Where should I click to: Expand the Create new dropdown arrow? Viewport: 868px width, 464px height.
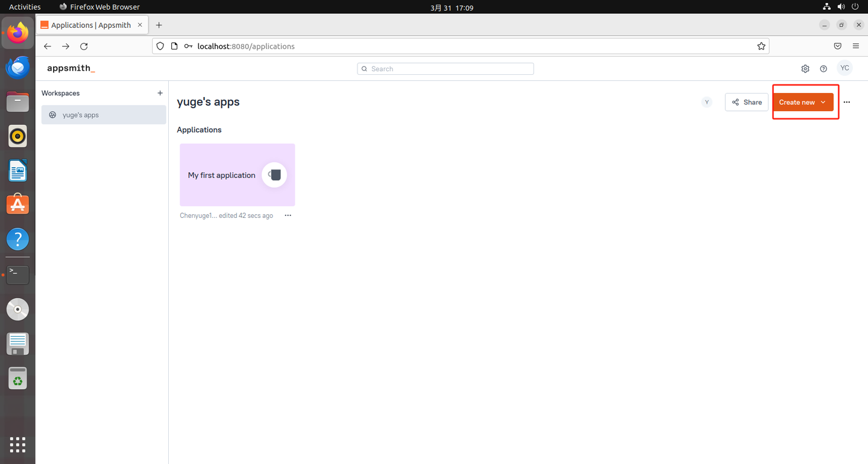(x=823, y=102)
